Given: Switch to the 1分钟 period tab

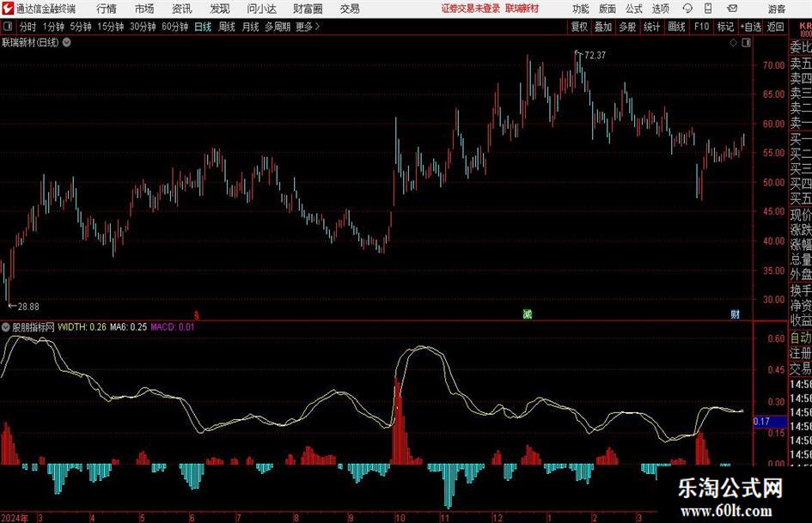Looking at the screenshot, I should 53,27.
